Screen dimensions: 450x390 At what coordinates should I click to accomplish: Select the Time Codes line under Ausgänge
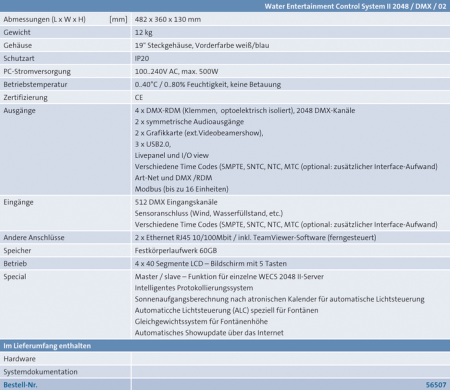click(x=286, y=167)
